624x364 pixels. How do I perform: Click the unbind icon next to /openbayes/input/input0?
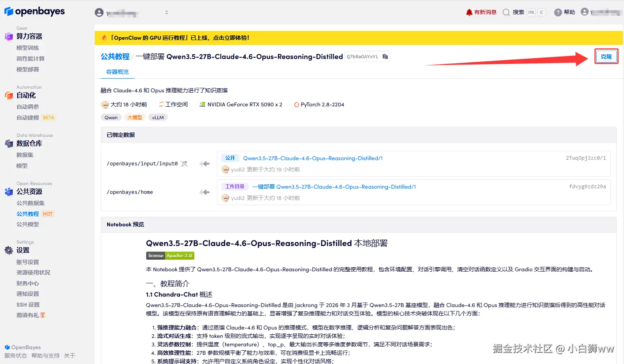point(184,164)
